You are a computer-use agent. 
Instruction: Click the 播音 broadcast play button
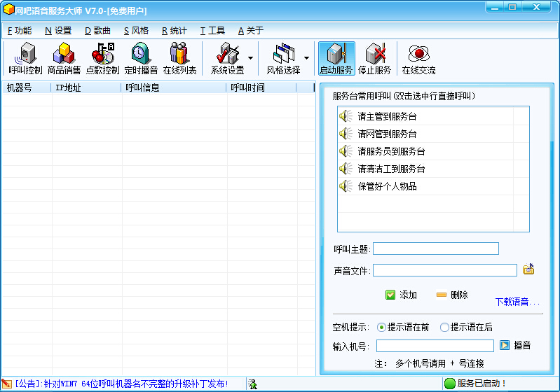point(515,345)
